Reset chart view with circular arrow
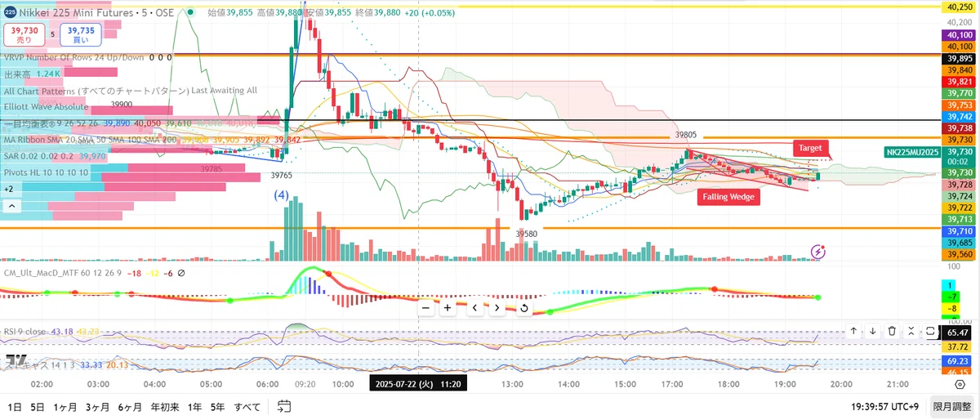Screen dimensions: 980x420 (x=523, y=308)
